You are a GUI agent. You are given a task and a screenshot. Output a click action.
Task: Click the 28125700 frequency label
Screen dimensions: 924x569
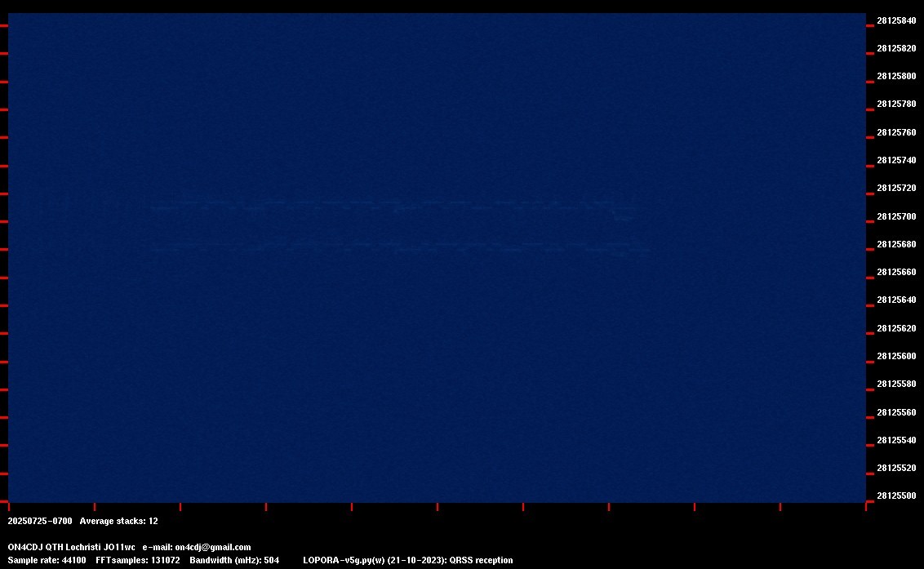click(x=896, y=216)
